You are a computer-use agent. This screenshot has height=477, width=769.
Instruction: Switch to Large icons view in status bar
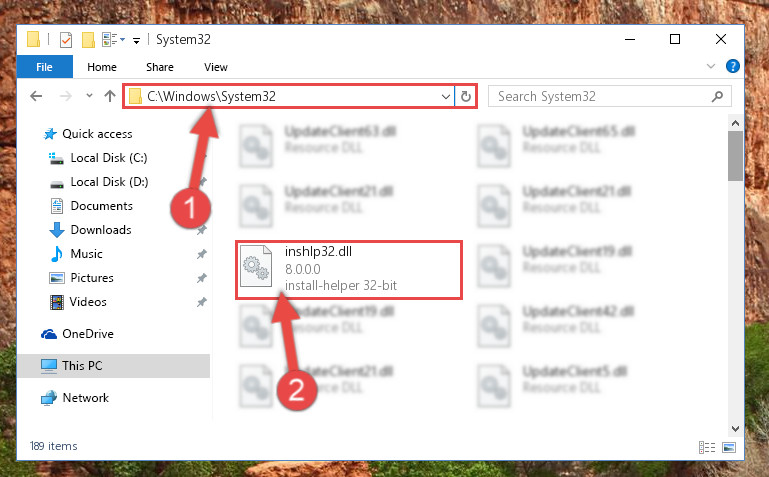pos(729,447)
